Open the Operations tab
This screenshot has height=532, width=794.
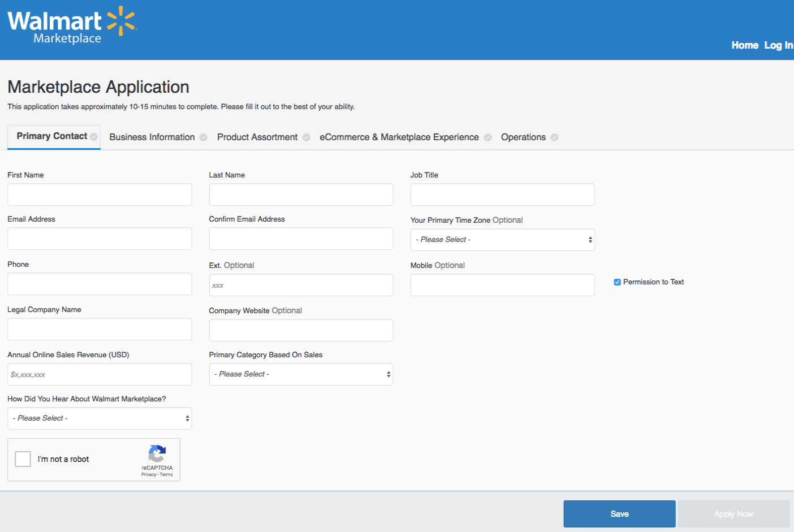524,137
